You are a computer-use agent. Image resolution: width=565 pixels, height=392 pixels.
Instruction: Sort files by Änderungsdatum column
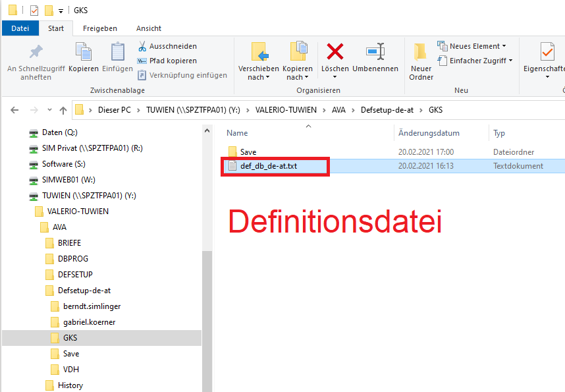(429, 133)
